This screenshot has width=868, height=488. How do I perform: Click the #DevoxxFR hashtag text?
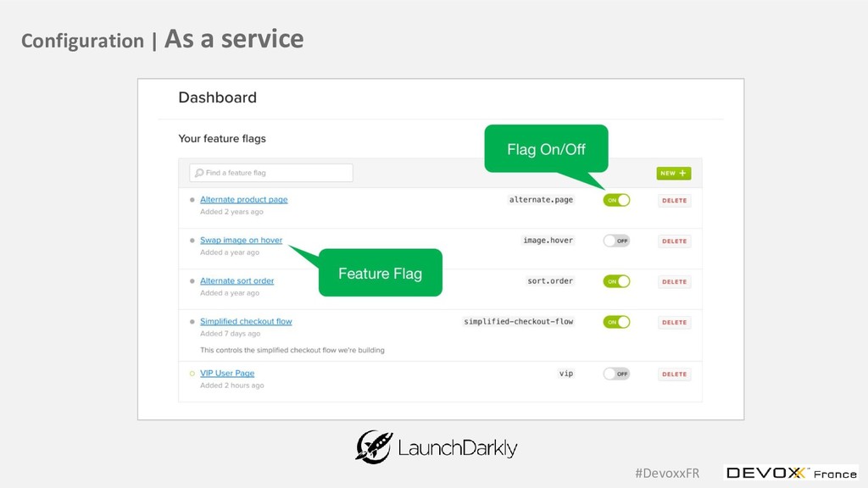point(667,473)
